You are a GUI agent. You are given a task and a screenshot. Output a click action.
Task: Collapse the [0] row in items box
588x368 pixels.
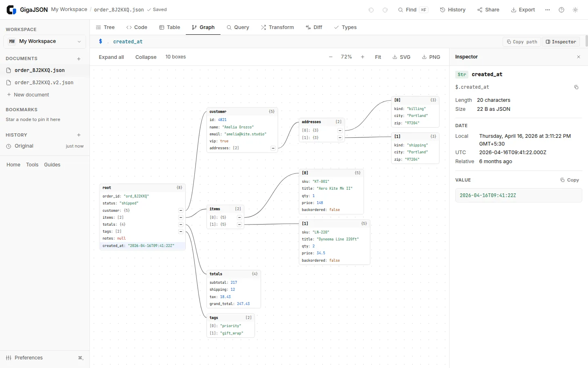(239, 218)
